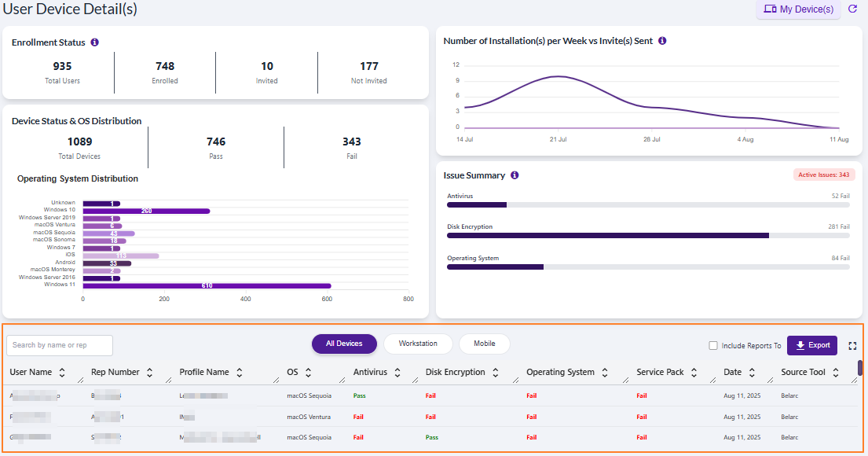Open the Issue Summary info icon
The image size is (868, 456).
click(x=515, y=175)
